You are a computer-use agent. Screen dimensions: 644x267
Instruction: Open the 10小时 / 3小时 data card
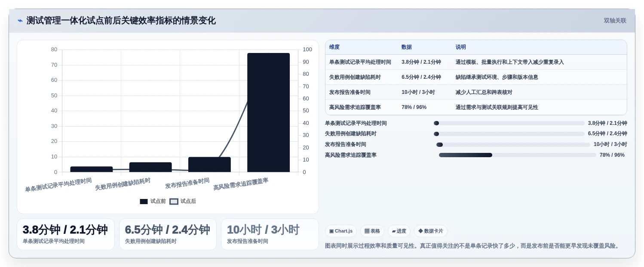coord(270,234)
